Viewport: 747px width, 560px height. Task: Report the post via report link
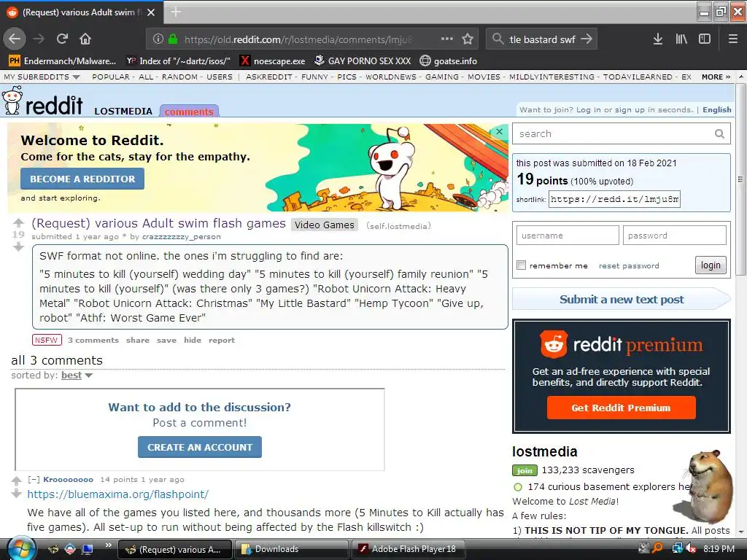222,340
